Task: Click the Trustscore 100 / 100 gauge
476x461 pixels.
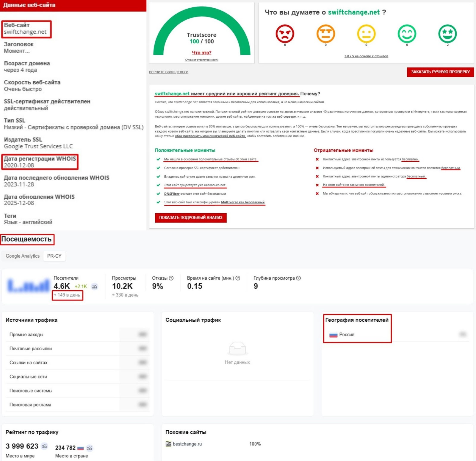Action: point(202,31)
